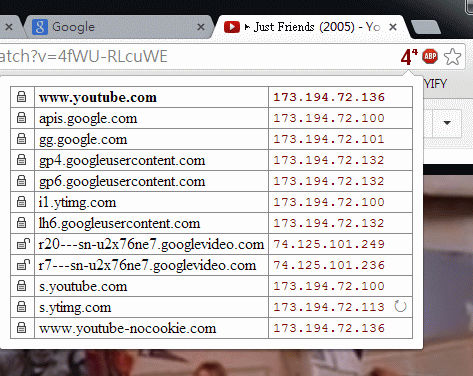Expand the dropdown arrow below the YIFY bookmark
The height and width of the screenshot is (376, 473).
pos(447,123)
